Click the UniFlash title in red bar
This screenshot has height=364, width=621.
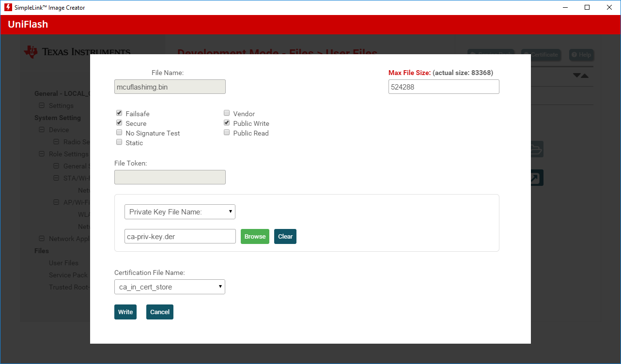pyautogui.click(x=28, y=24)
